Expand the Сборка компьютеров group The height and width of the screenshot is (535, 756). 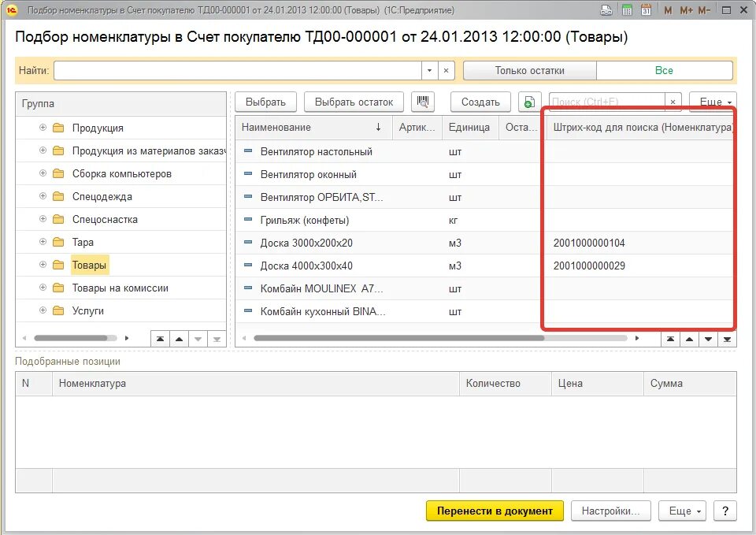click(43, 173)
